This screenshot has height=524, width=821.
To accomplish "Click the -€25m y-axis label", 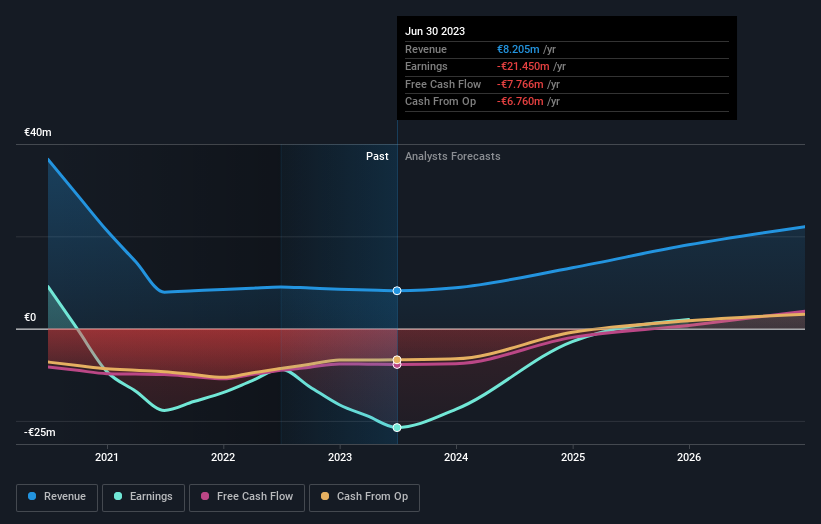I will [39, 432].
